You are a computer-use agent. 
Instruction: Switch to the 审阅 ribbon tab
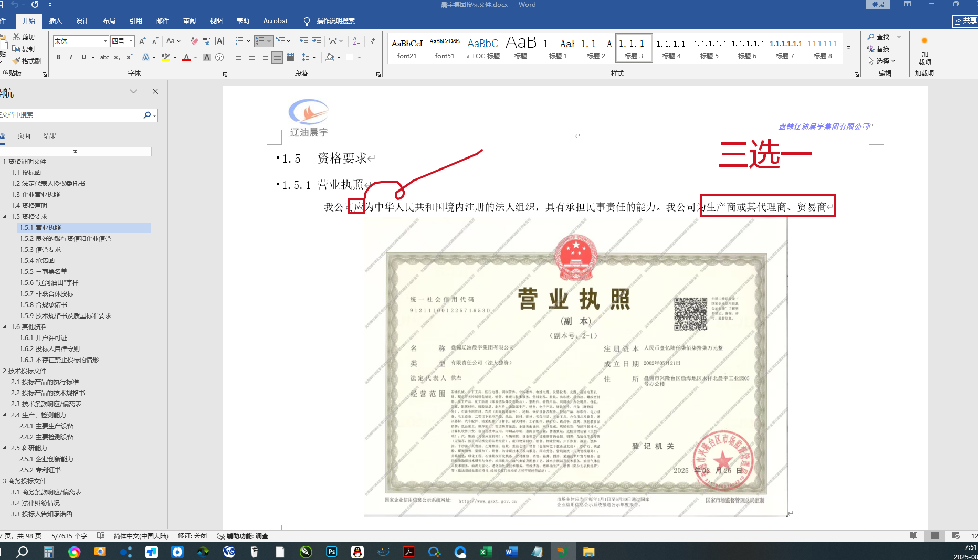pyautogui.click(x=190, y=21)
